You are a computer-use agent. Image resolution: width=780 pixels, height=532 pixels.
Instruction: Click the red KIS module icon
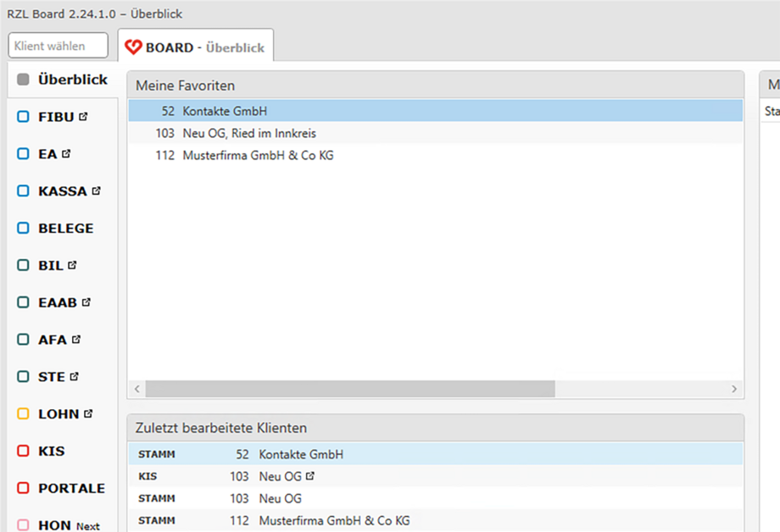pos(22,452)
